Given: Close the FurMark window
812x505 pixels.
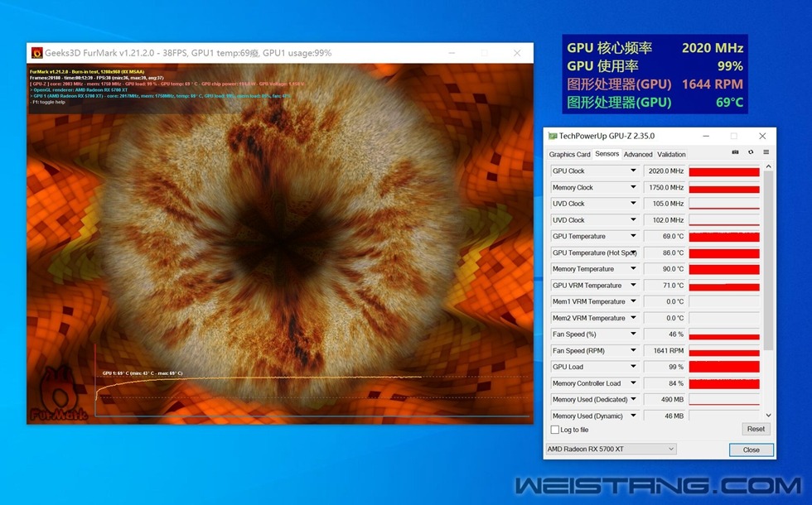Looking at the screenshot, I should (x=517, y=53).
